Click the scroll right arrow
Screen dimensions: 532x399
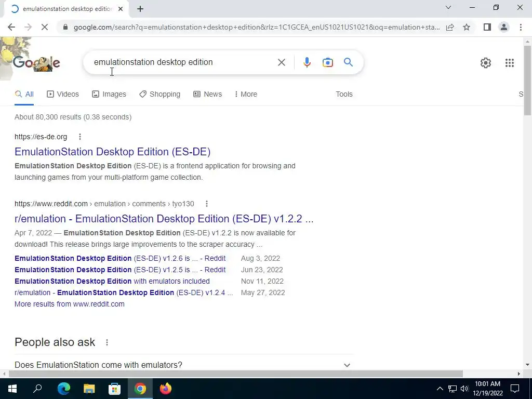519,374
